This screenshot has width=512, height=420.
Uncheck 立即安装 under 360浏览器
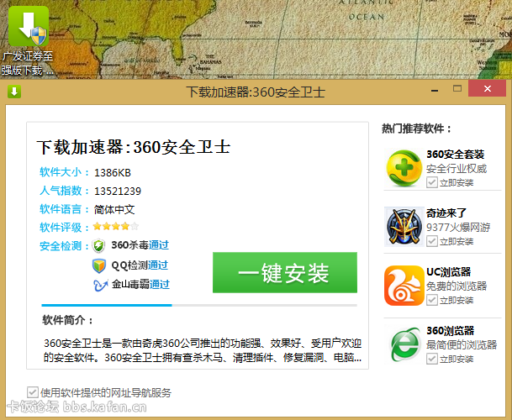click(431, 359)
